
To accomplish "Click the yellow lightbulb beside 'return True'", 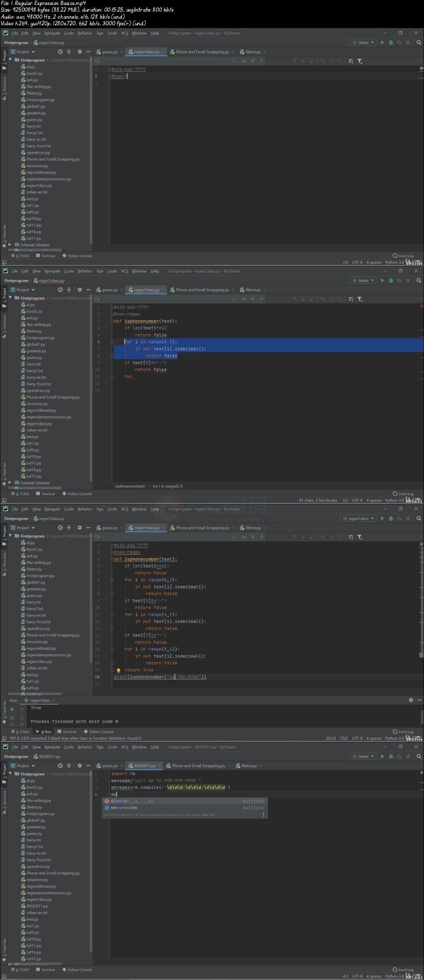I will 118,670.
